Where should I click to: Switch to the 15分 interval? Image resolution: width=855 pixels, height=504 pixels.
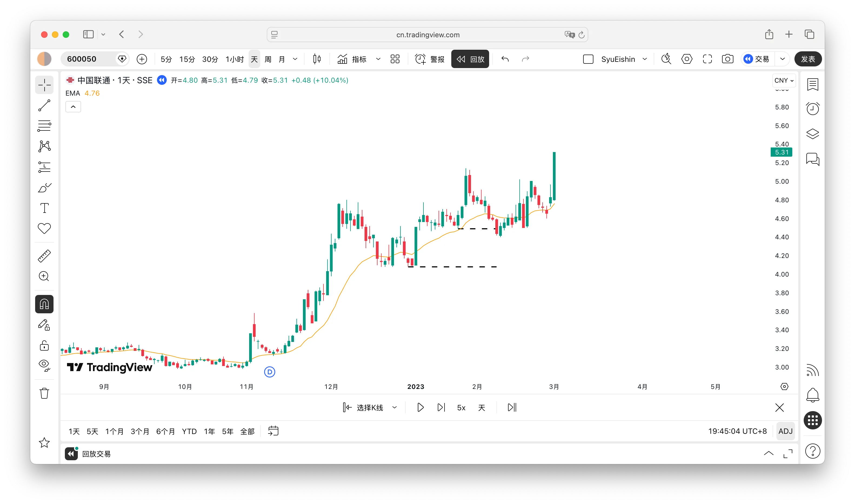click(x=187, y=59)
